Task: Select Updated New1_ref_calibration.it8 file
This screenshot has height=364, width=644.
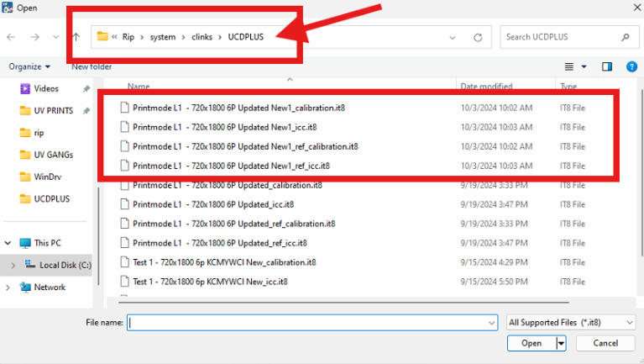Action: [245, 146]
